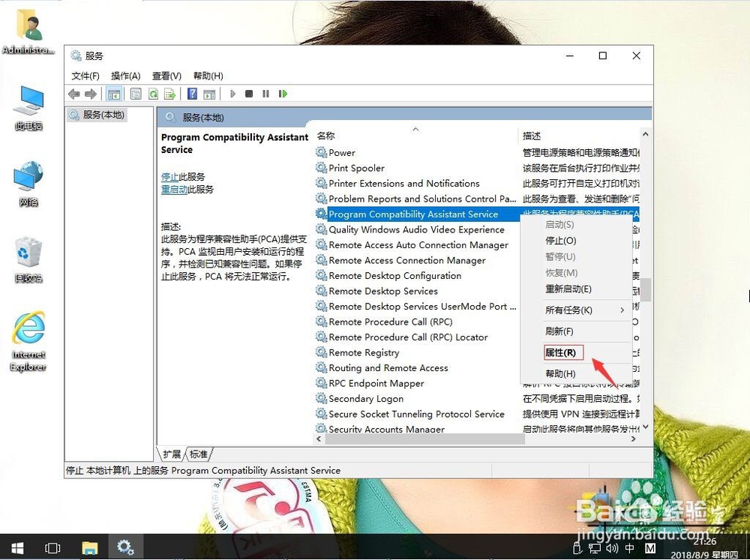Open the Windows Start button
This screenshot has width=750, height=560.
pos(17,547)
